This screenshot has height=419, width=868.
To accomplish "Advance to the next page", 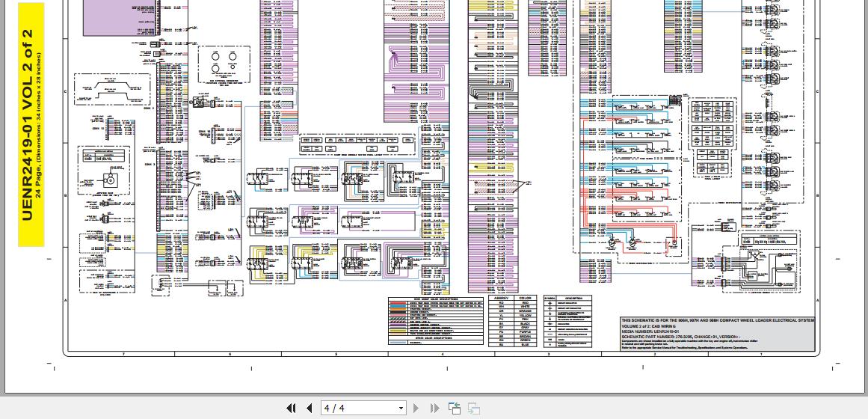I will tap(416, 408).
